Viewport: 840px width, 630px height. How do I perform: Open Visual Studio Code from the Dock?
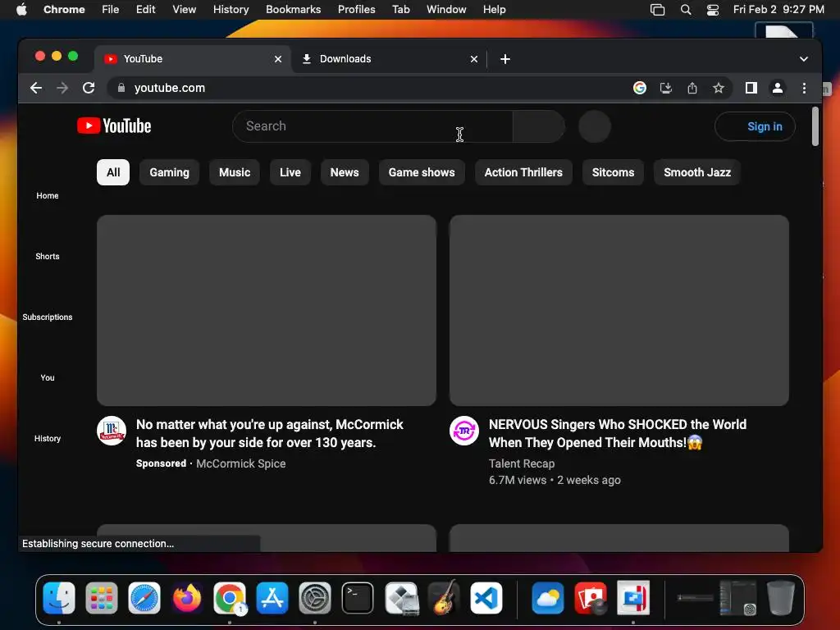[x=486, y=598]
